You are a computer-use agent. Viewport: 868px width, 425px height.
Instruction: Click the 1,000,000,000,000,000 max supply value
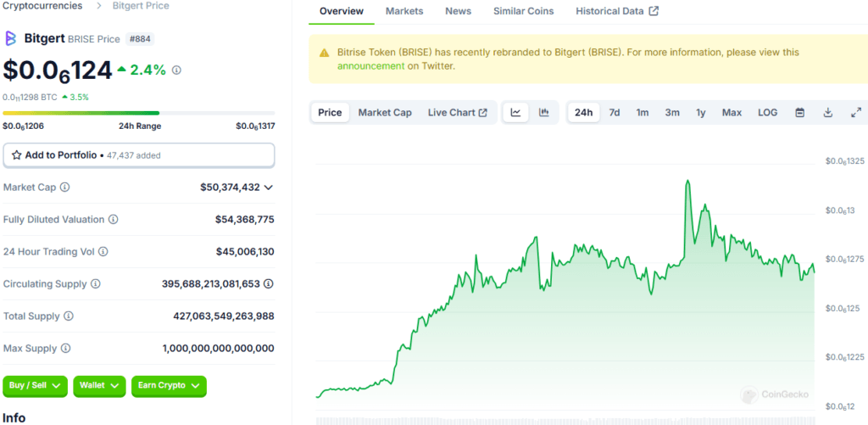218,349
